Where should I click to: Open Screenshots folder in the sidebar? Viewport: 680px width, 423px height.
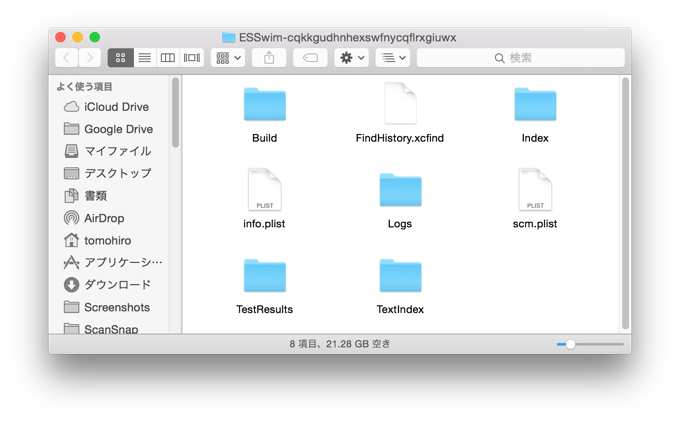[107, 307]
